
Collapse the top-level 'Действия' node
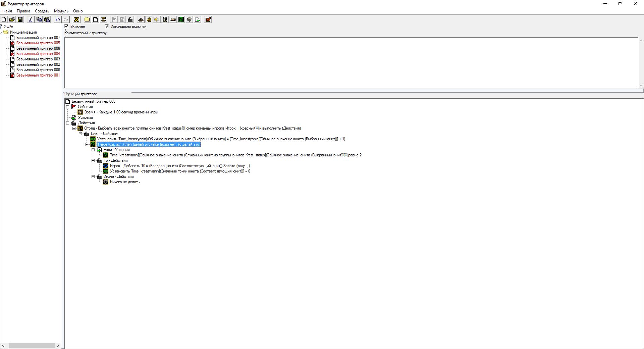67,123
